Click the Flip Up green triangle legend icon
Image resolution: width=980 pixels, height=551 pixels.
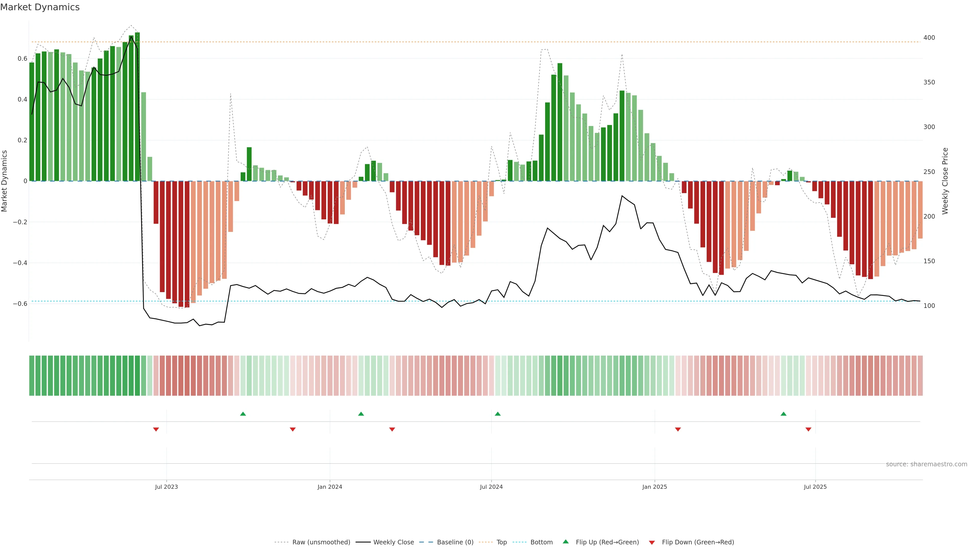(566, 542)
